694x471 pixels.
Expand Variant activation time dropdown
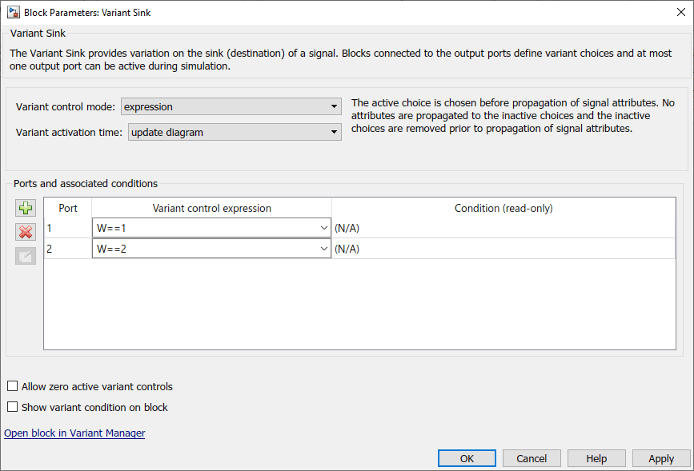(x=334, y=131)
